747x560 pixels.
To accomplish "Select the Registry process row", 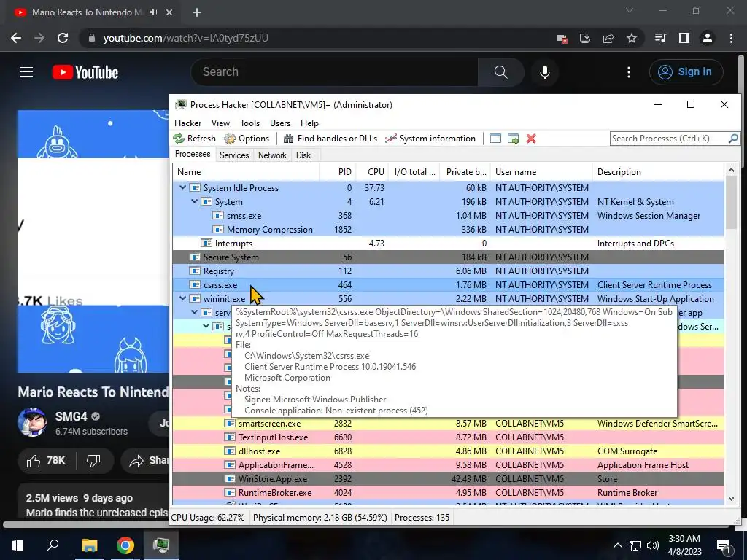I will coord(449,271).
